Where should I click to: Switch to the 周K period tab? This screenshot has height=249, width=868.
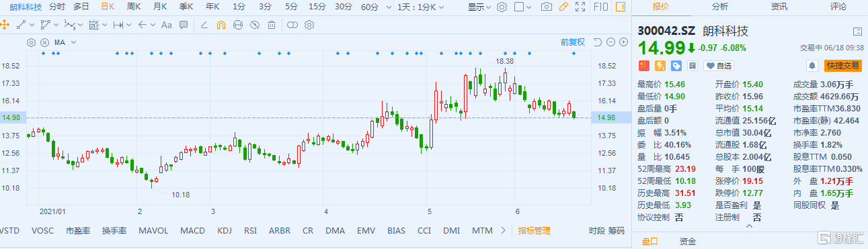coord(133,7)
